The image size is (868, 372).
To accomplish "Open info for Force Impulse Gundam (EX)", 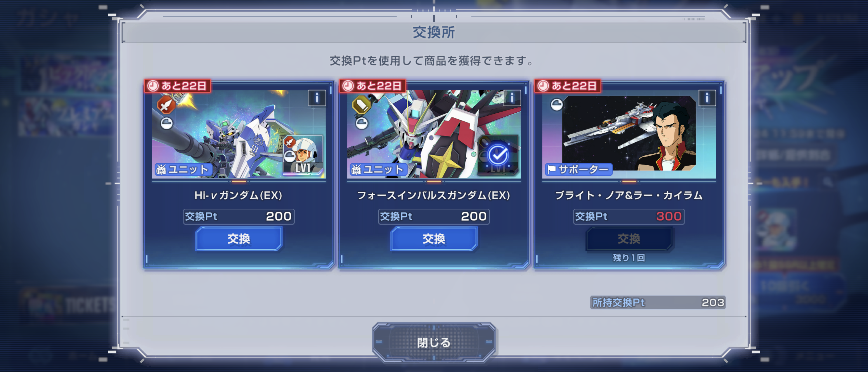I will [512, 98].
